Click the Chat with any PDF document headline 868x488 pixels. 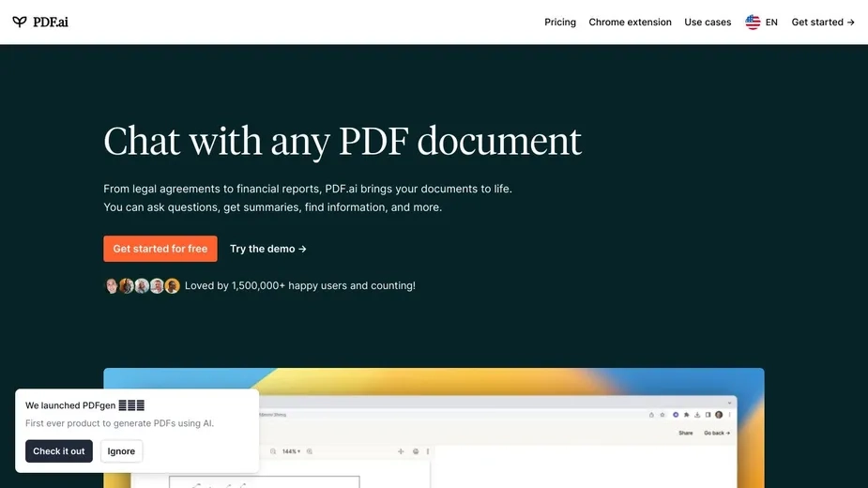(x=343, y=141)
